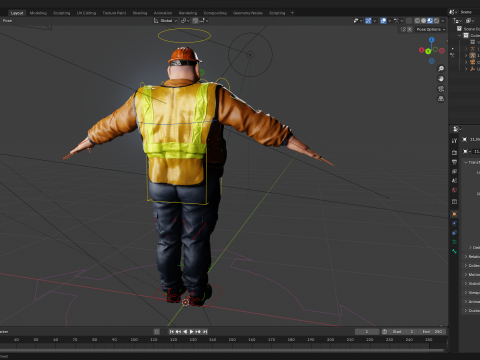This screenshot has height=360, width=480.
Task: Open the Sculpting workspace tab
Action: (62, 13)
